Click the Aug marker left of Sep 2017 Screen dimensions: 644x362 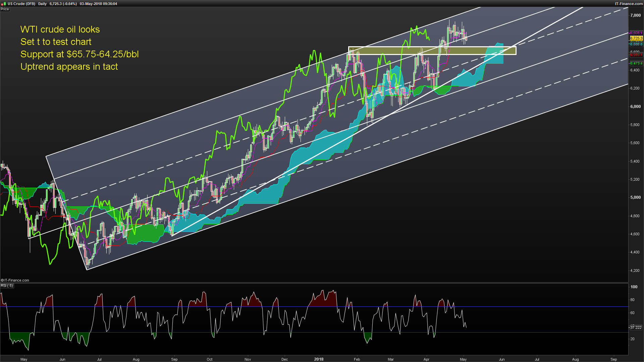(x=136, y=359)
